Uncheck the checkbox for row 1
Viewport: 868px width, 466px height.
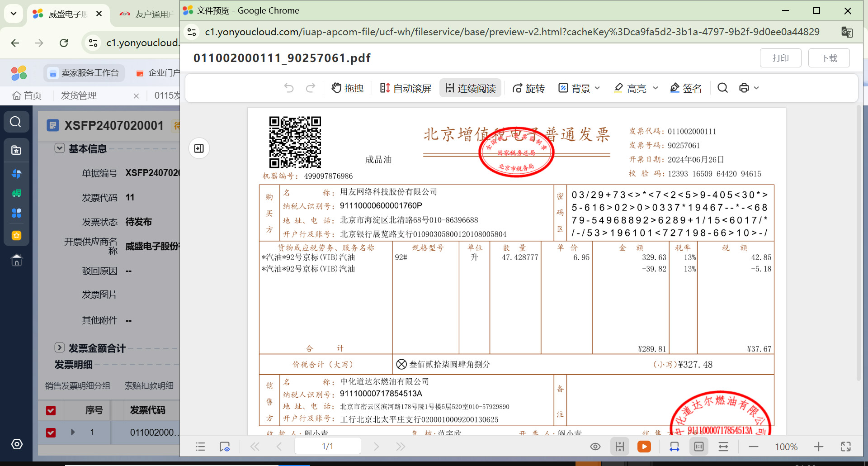tap(51, 433)
